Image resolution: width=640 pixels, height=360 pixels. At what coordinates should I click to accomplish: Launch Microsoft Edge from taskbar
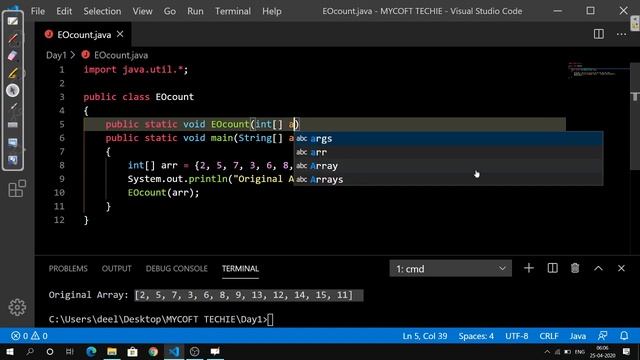point(91,351)
